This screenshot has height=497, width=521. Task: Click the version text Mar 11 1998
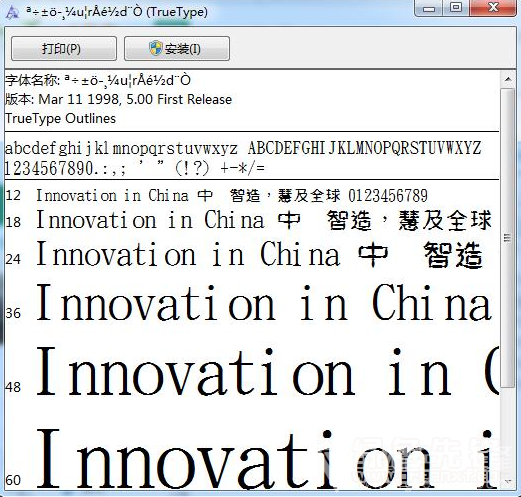(x=79, y=99)
